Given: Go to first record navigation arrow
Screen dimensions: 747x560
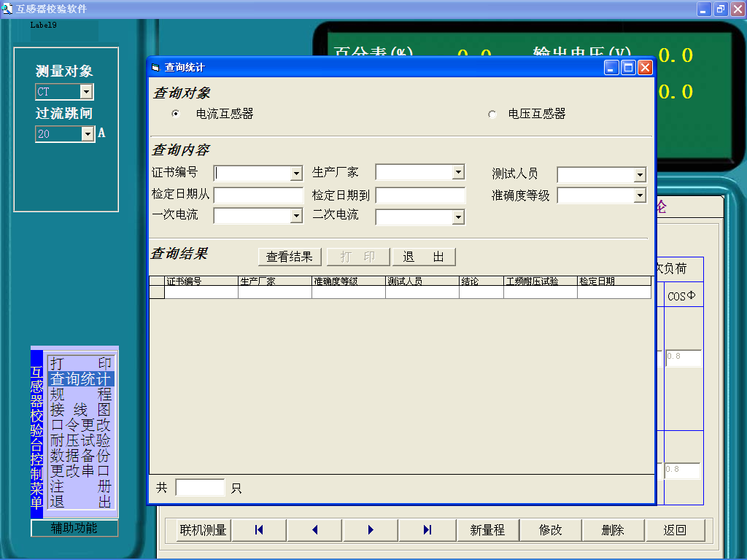Looking at the screenshot, I should tap(259, 530).
